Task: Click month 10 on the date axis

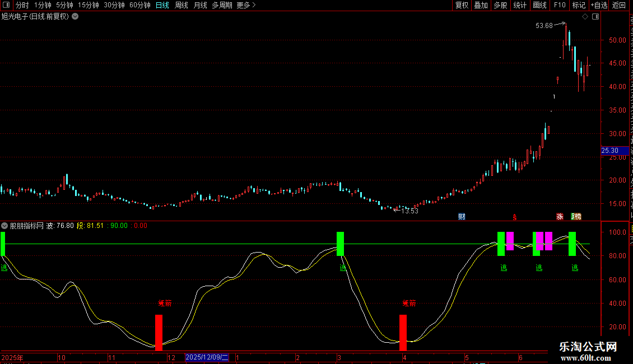Action: 62,357
